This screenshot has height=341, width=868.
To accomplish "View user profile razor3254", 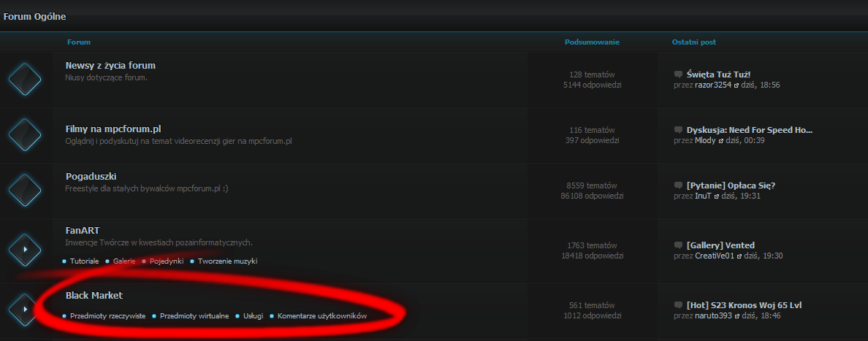I will pos(713,85).
